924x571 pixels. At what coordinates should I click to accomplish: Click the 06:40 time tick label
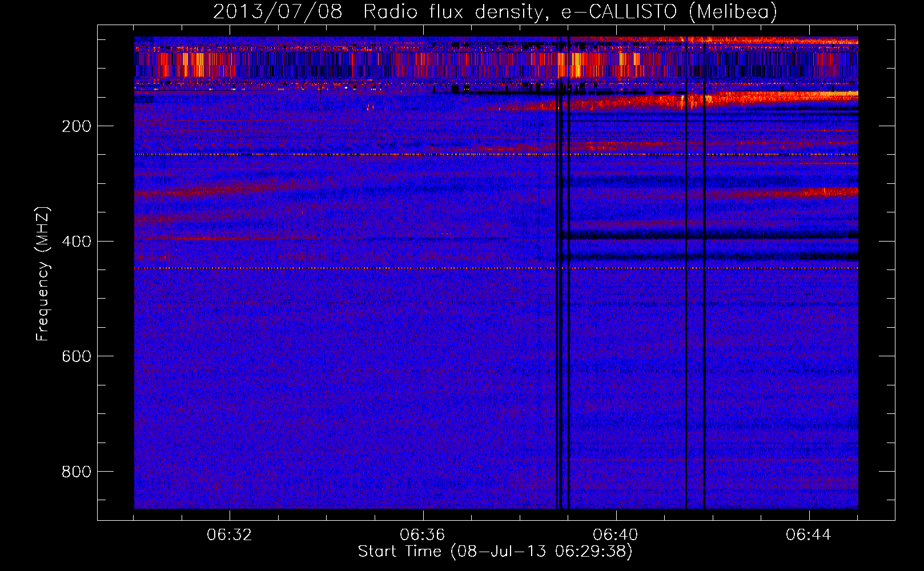[x=616, y=535]
